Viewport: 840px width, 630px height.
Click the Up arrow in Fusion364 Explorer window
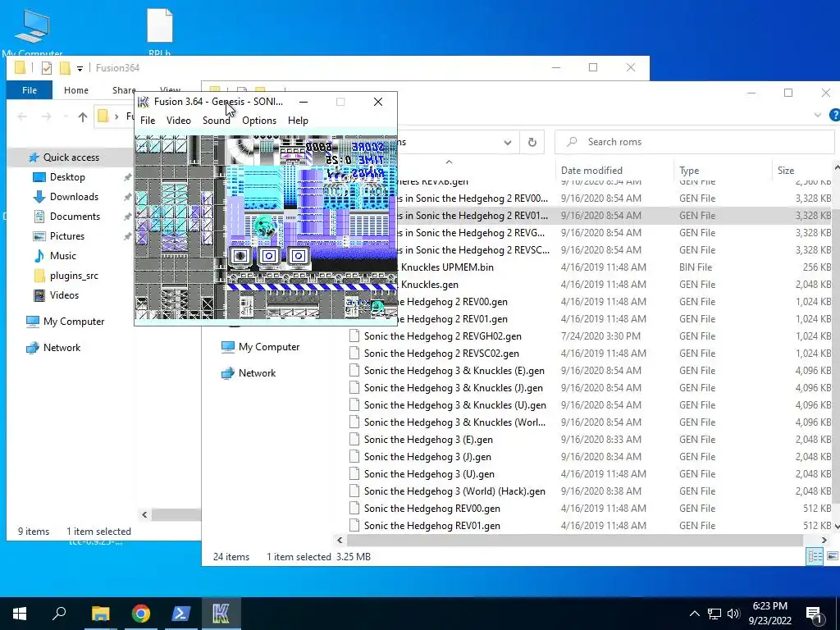pos(83,116)
